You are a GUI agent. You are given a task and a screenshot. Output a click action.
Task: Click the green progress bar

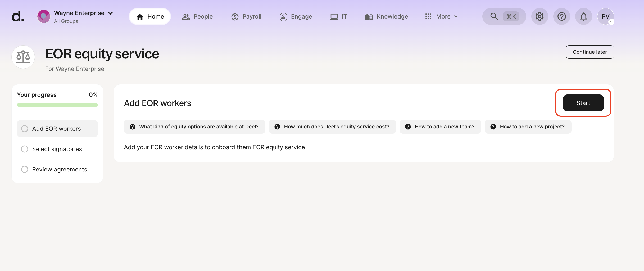pos(57,105)
